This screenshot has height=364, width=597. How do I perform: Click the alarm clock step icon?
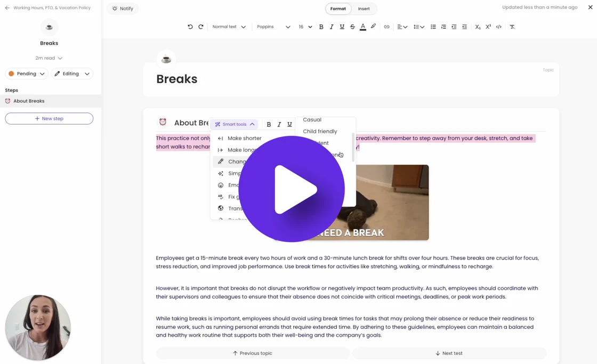pos(163,122)
